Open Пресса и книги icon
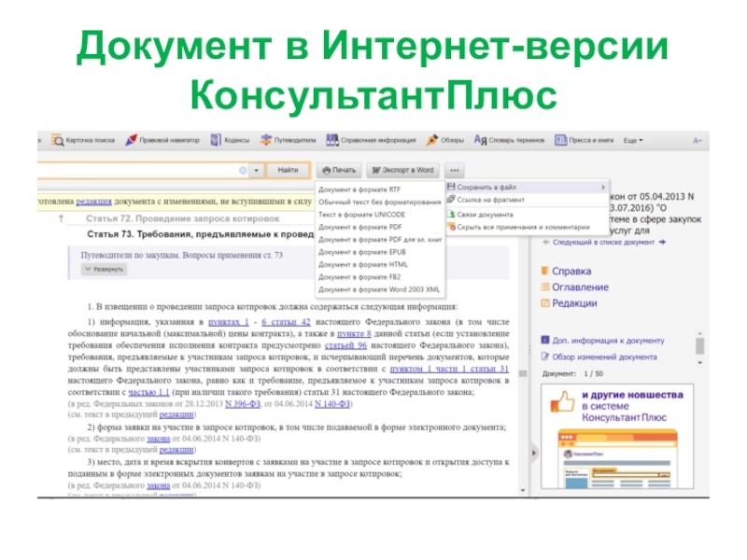Viewport: 747px width, 560px height. pyautogui.click(x=561, y=140)
